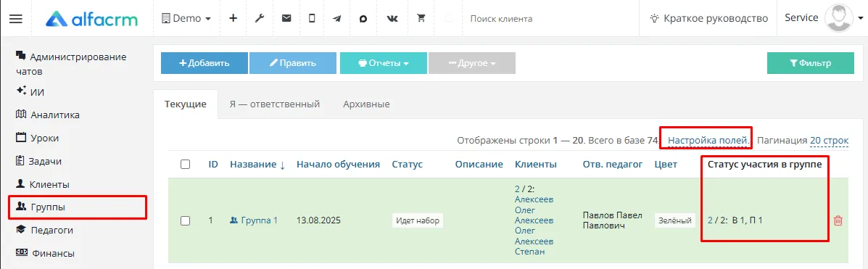The width and height of the screenshot is (868, 269).
Task: Click the alfacrm logo
Action: click(91, 19)
